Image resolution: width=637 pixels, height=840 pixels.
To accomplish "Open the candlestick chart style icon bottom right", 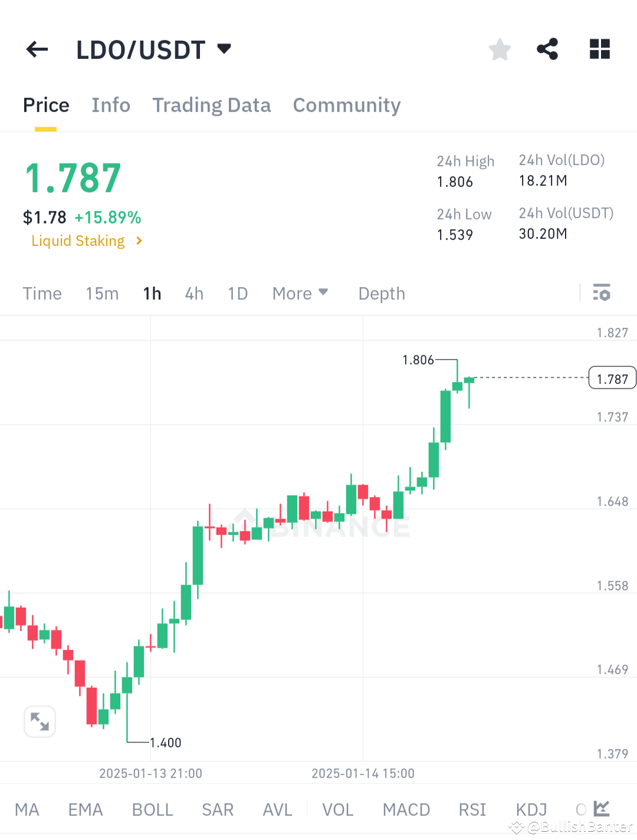I will [x=600, y=809].
